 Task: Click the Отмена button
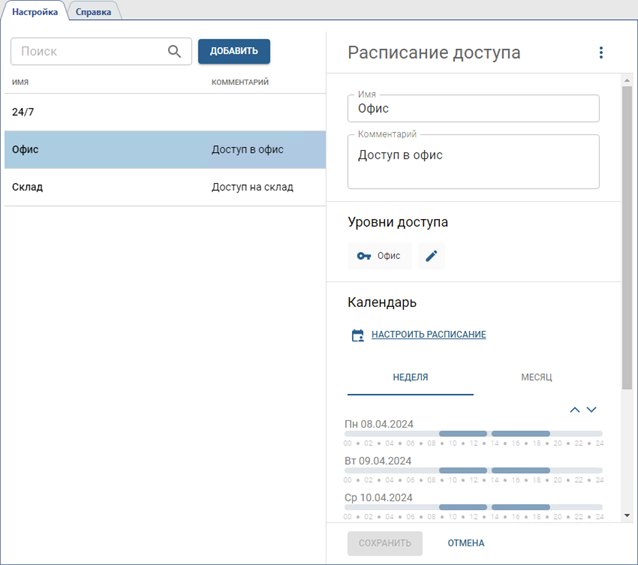(466, 543)
